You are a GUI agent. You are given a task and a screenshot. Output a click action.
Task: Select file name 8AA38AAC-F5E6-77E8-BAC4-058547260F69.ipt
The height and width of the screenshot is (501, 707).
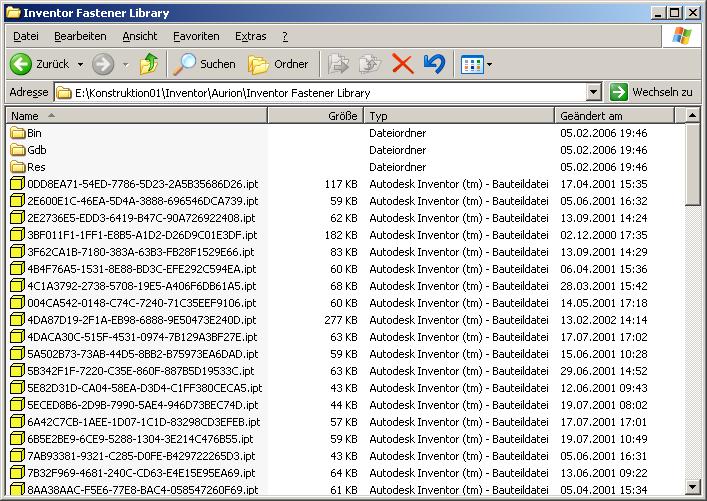[143, 490]
